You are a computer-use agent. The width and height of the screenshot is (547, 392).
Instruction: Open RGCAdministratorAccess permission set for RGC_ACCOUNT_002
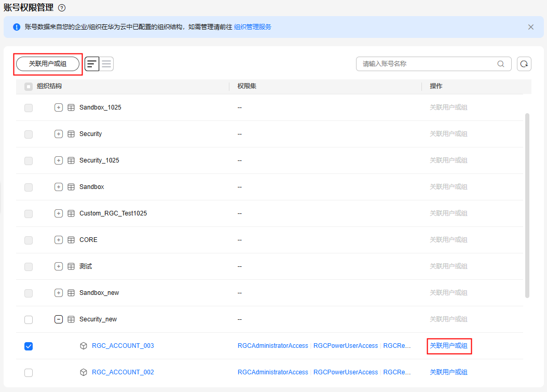coord(272,372)
